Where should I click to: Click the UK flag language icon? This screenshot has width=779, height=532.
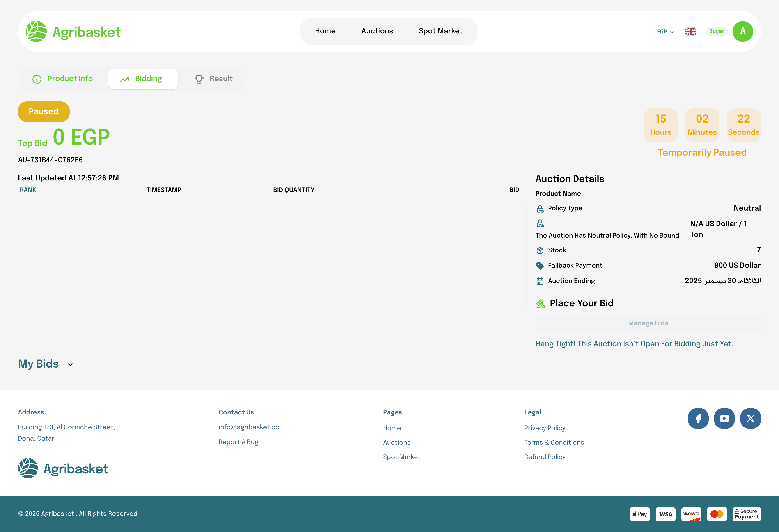690,32
